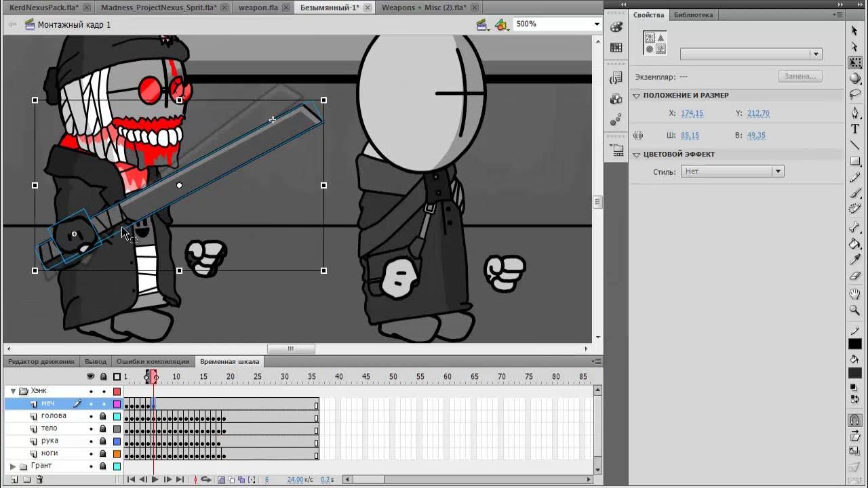This screenshot has height=488, width=868.
Task: Select the Eraser tool
Action: point(854,277)
